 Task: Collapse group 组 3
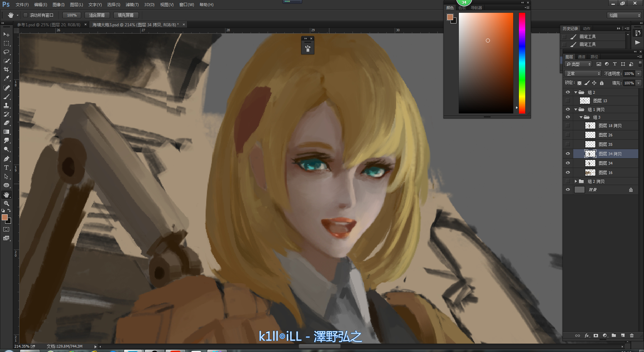[x=581, y=117]
